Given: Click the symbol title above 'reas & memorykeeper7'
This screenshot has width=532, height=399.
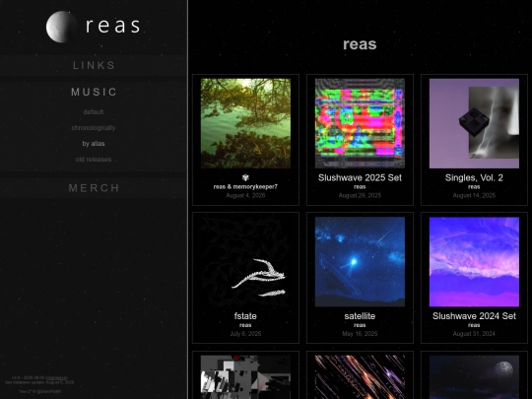Looking at the screenshot, I should point(245,177).
